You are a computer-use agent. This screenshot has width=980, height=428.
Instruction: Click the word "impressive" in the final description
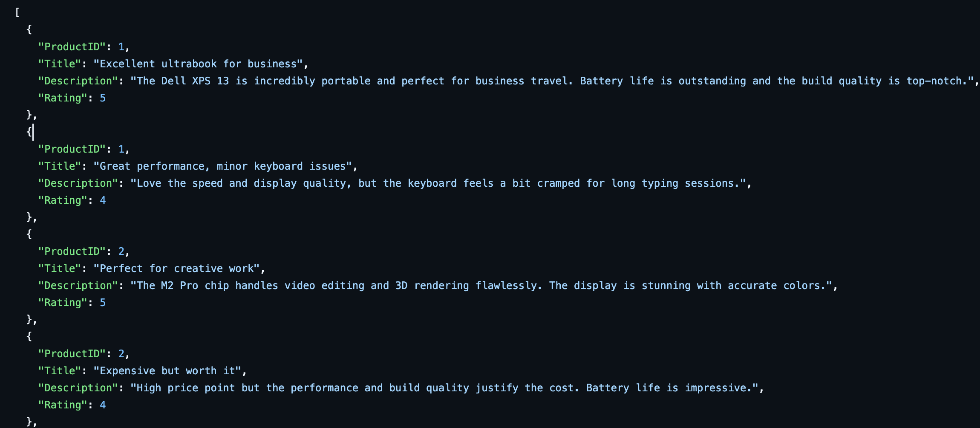[x=716, y=388]
